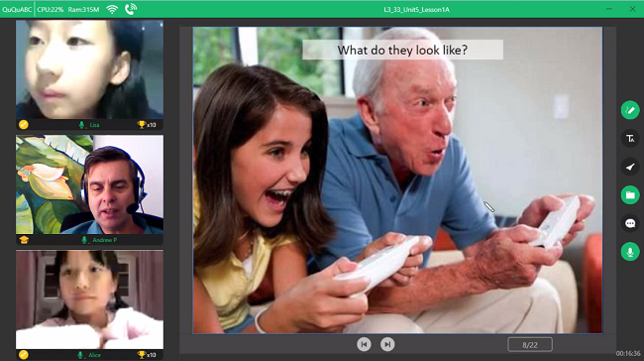Choose the pointer arrow tool
The image size is (644, 361).
[x=629, y=167]
